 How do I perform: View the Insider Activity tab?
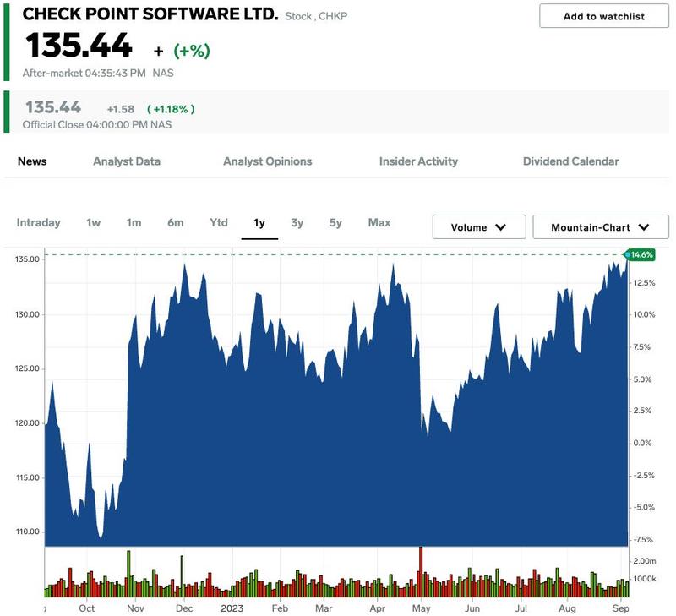coord(418,161)
